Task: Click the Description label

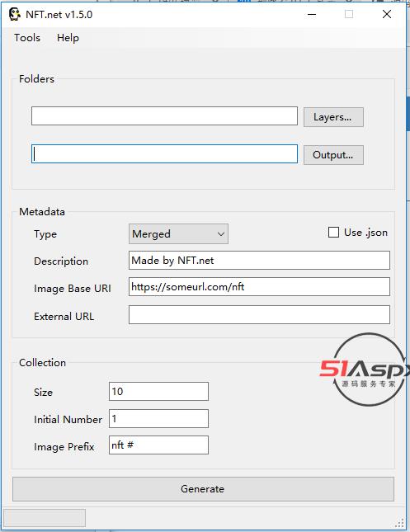Action: coord(61,261)
